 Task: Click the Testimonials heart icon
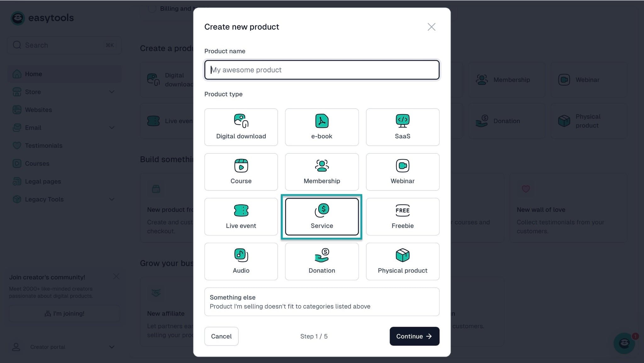(17, 145)
